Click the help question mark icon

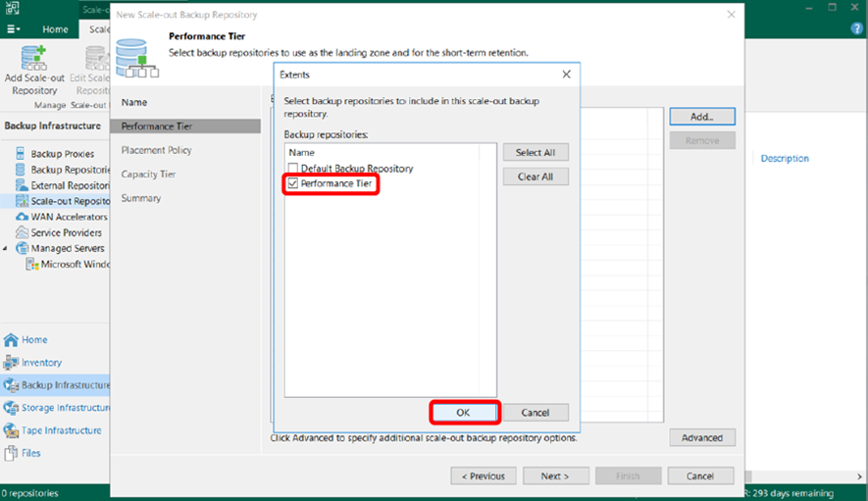(x=856, y=29)
